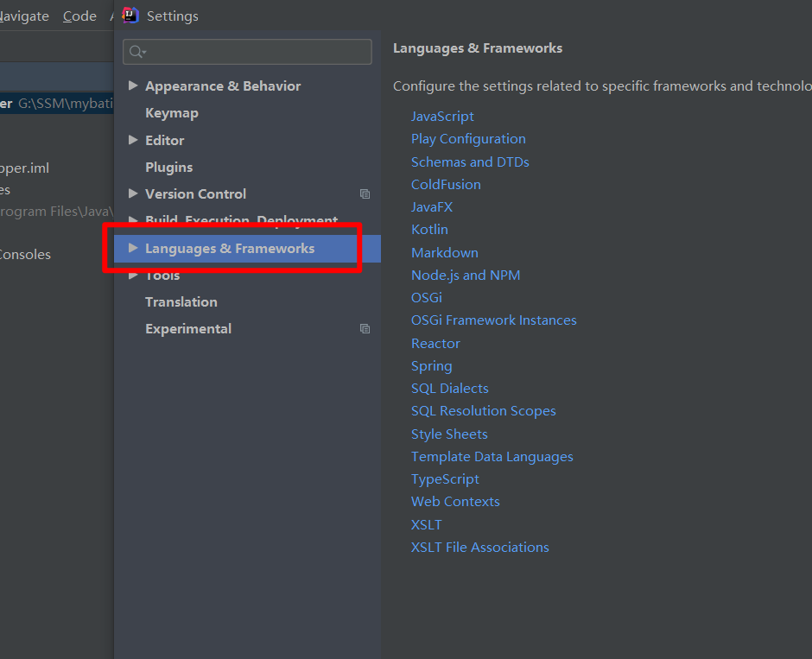Image resolution: width=812 pixels, height=659 pixels.
Task: Go to the Spring settings link
Action: click(x=431, y=366)
